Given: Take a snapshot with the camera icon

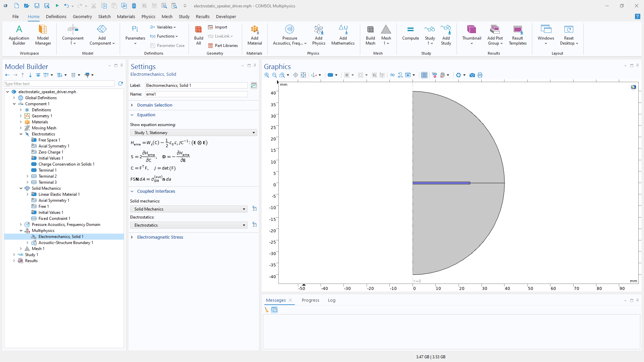Looking at the screenshot, I should (x=472, y=75).
